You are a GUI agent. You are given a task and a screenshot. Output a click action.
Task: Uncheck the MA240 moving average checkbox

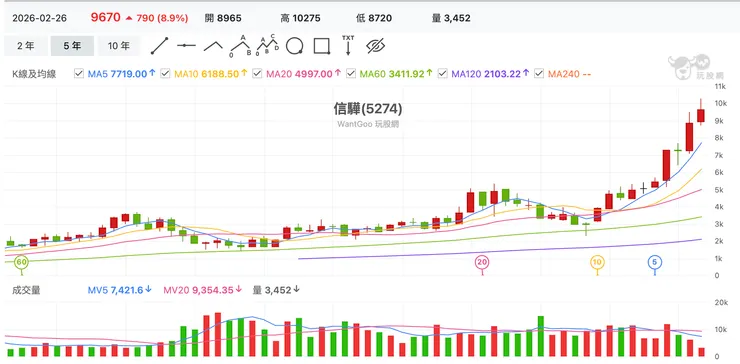(x=539, y=74)
